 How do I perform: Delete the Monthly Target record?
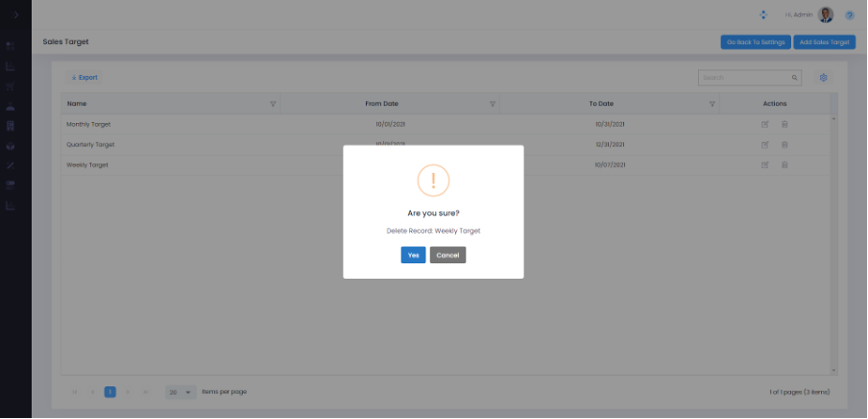point(784,124)
